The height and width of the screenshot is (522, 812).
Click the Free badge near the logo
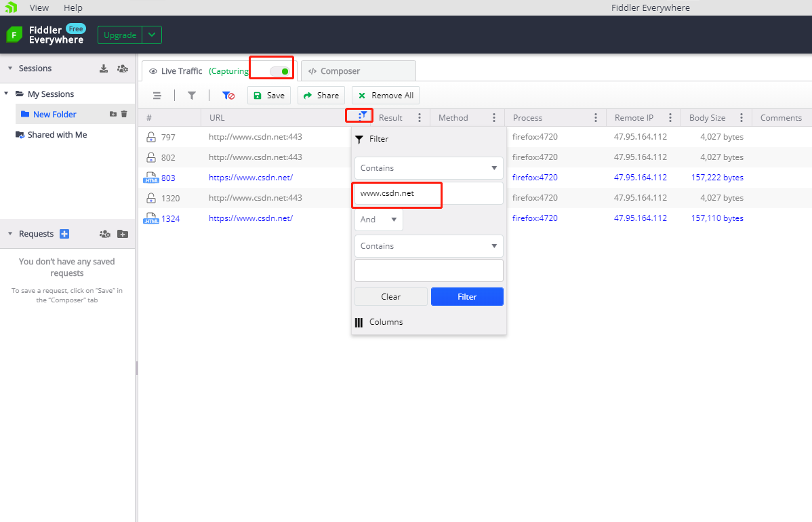click(76, 29)
